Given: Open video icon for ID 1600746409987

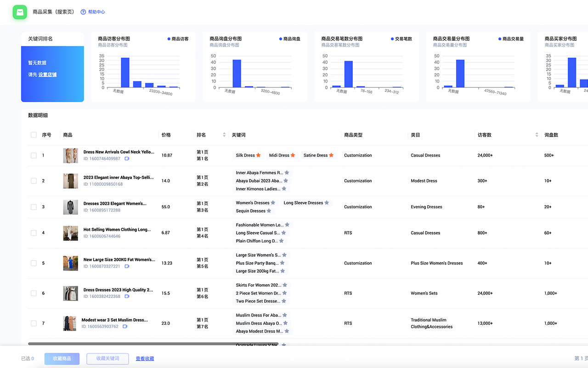Looking at the screenshot, I should point(127,159).
